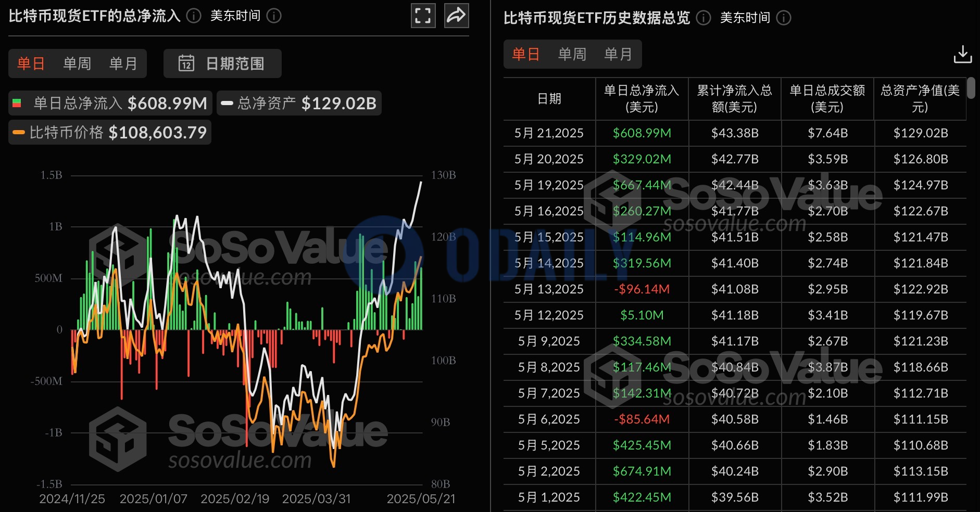
Task: Select the 5月 9,2025 date cell
Action: (x=549, y=341)
